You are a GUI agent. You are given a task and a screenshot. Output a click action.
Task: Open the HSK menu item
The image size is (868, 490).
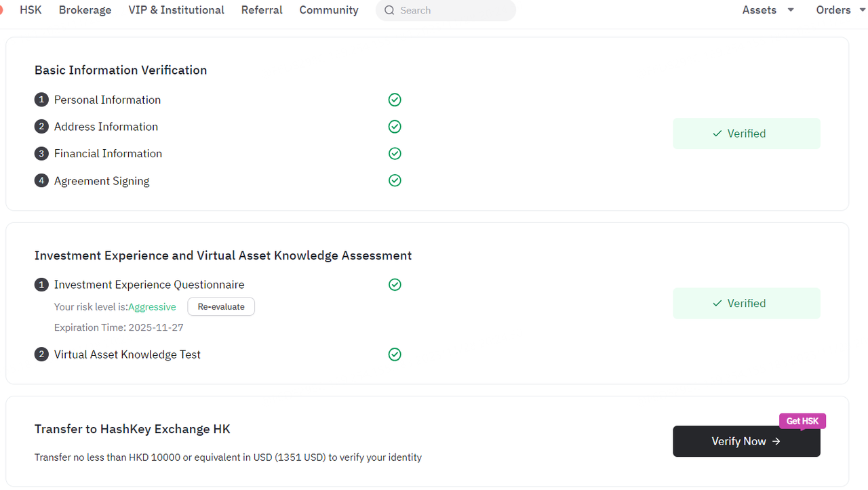click(31, 10)
